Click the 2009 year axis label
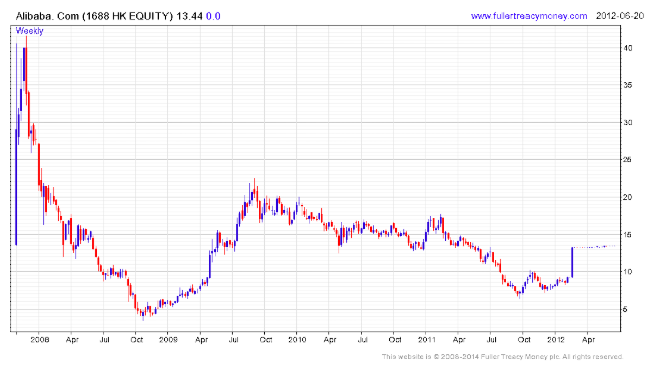Viewport: 651px width, 368px height. pyautogui.click(x=168, y=340)
